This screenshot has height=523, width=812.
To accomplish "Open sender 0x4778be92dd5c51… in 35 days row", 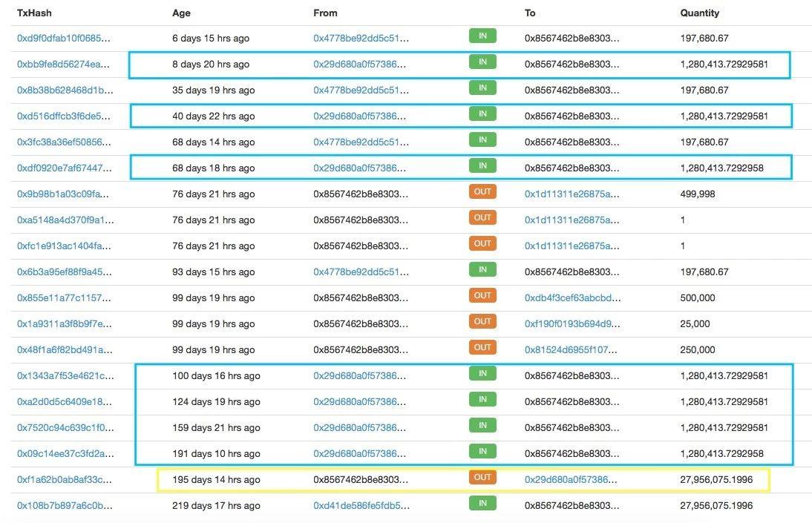I will [x=361, y=90].
